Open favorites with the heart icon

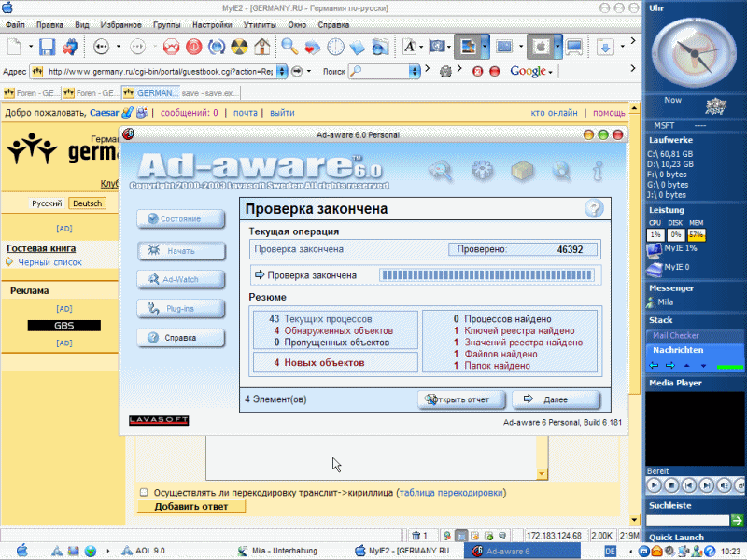click(x=313, y=47)
